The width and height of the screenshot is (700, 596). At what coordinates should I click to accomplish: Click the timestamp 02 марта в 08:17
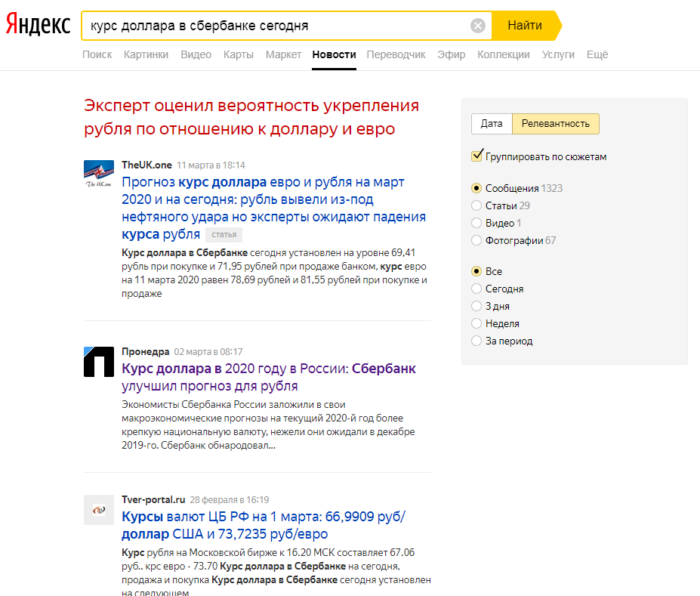(x=208, y=352)
